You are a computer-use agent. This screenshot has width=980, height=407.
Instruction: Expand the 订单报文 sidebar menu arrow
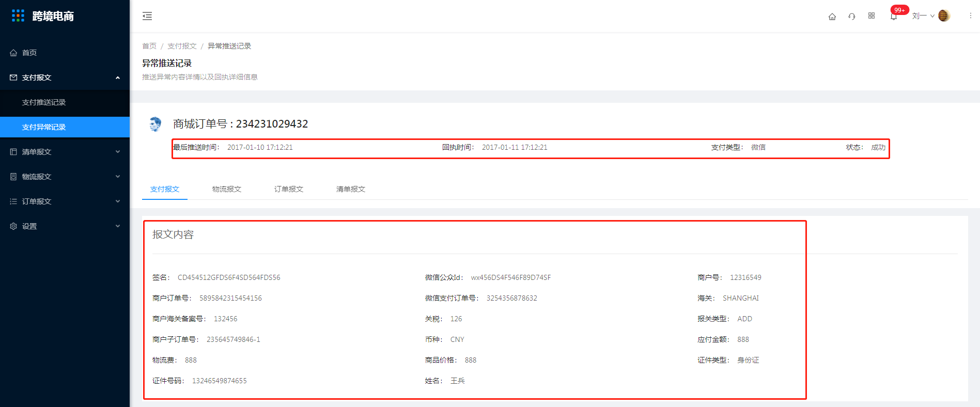118,201
